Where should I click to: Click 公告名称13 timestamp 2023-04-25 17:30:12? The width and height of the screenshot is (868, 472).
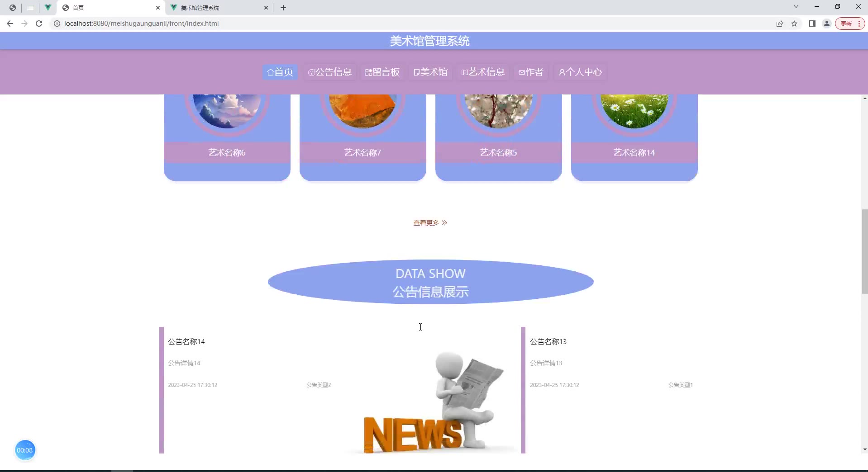click(555, 385)
